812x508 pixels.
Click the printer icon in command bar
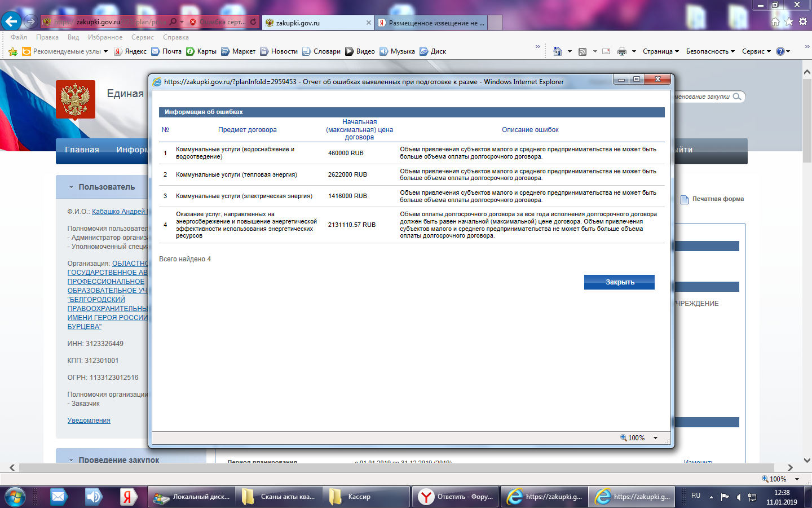click(x=621, y=51)
